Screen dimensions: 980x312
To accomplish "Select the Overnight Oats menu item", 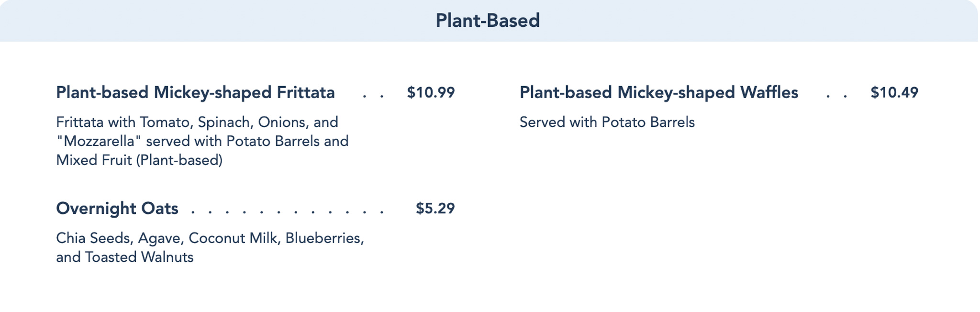I will [117, 209].
